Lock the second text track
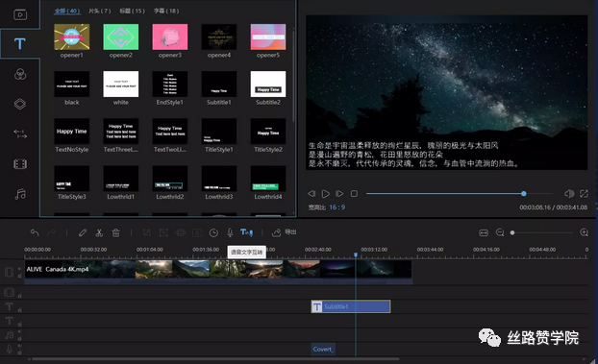 pyautogui.click(x=19, y=325)
